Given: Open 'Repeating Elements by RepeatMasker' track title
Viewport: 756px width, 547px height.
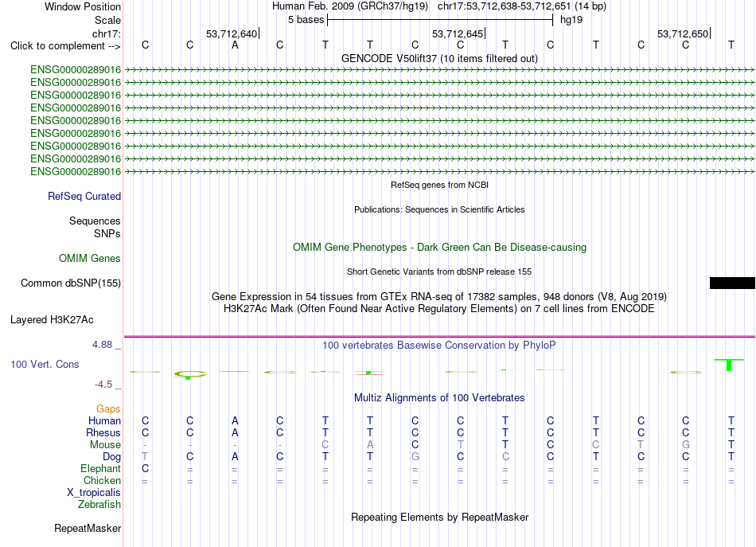Looking at the screenshot, I should [439, 517].
